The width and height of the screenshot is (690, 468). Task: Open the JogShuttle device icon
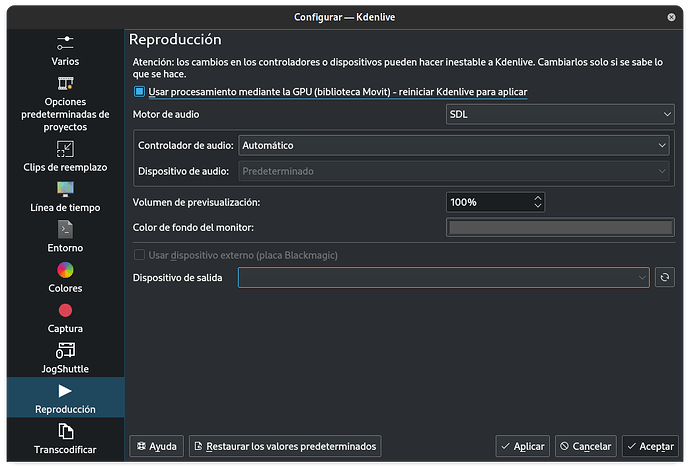pos(65,351)
